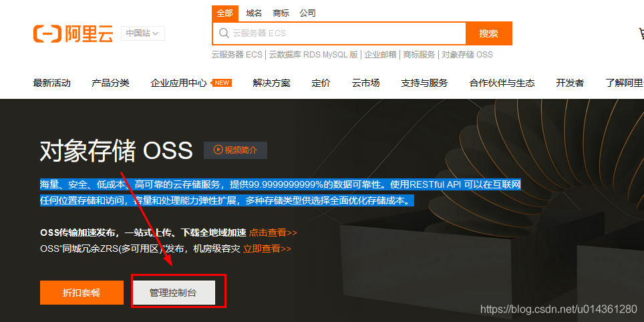Click the play icon in 视频简介
644x322 pixels.
point(218,150)
